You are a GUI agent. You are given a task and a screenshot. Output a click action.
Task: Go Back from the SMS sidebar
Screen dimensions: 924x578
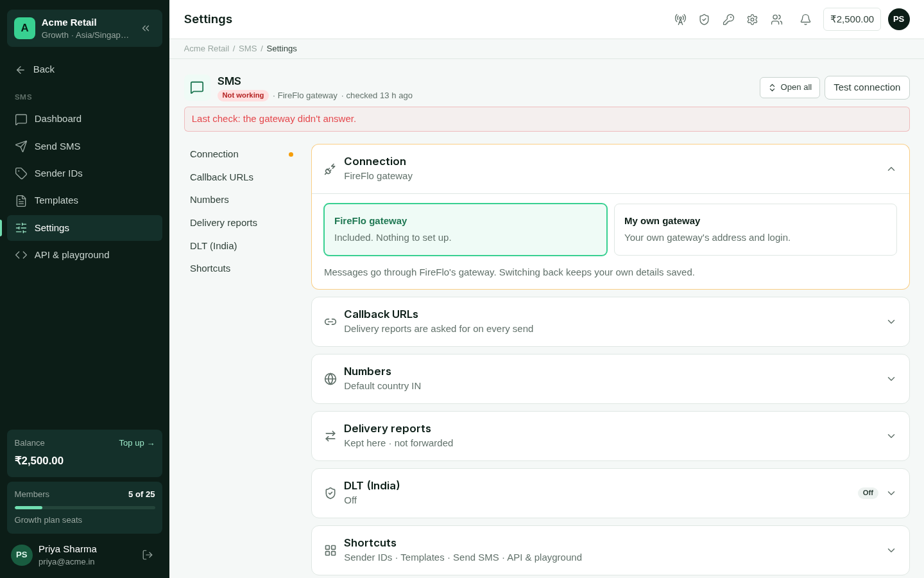pos(85,69)
